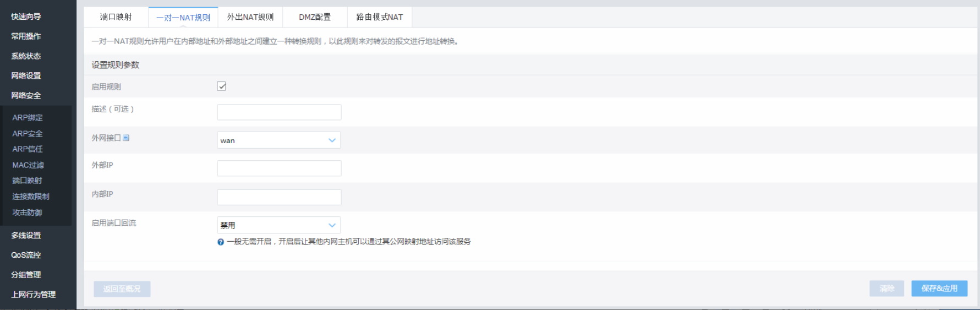
Task: Open 攻击防御 in the sidebar
Action: tap(28, 213)
